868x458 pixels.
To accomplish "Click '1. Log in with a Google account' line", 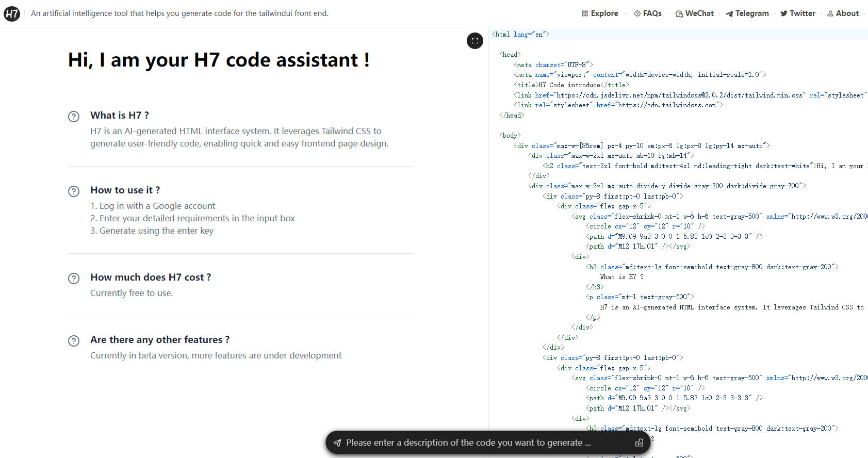I will pyautogui.click(x=153, y=206).
